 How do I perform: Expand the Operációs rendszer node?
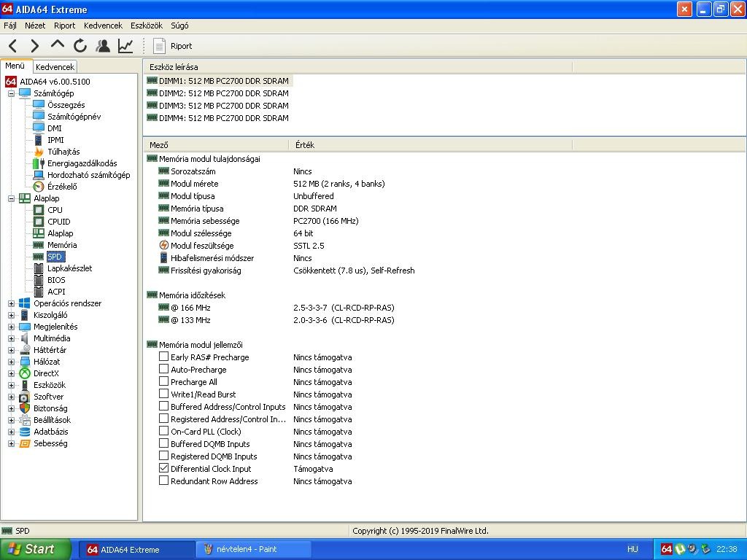pyautogui.click(x=11, y=303)
